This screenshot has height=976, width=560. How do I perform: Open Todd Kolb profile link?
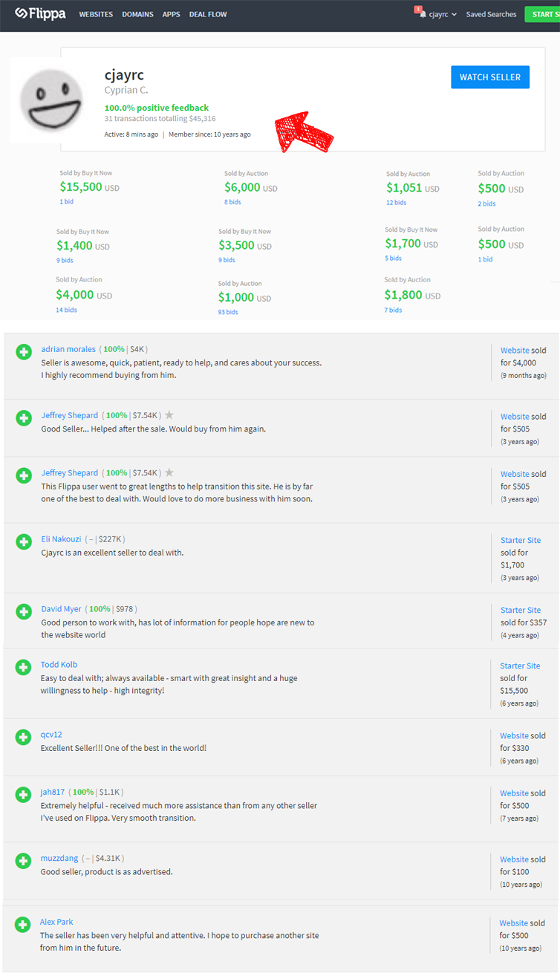coord(59,665)
